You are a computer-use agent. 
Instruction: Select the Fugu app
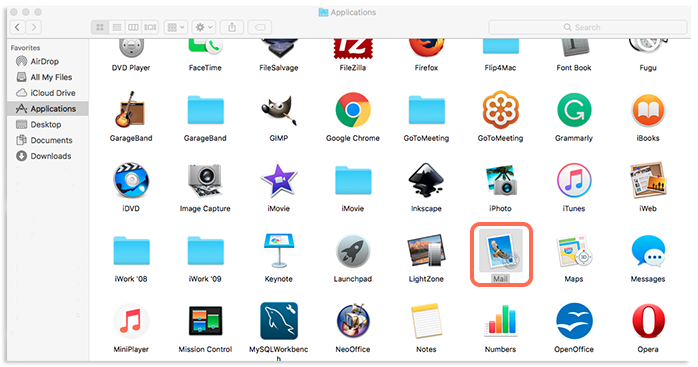coord(648,46)
